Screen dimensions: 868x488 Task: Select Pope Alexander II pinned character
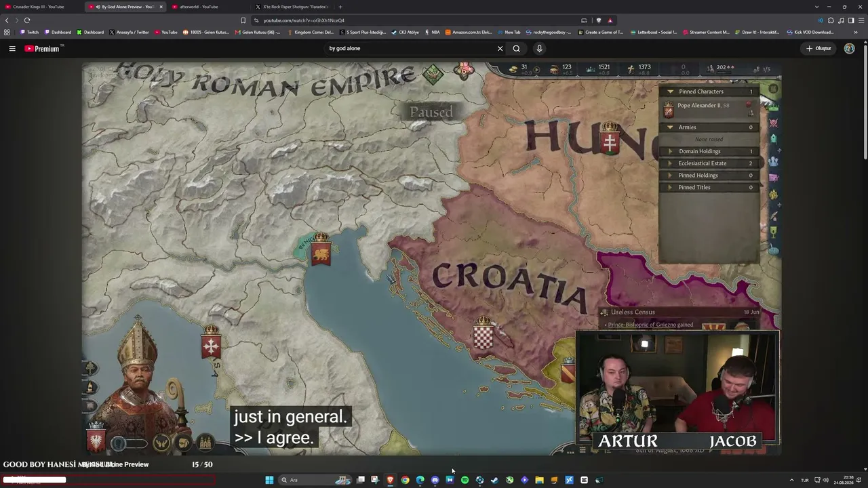click(x=709, y=108)
